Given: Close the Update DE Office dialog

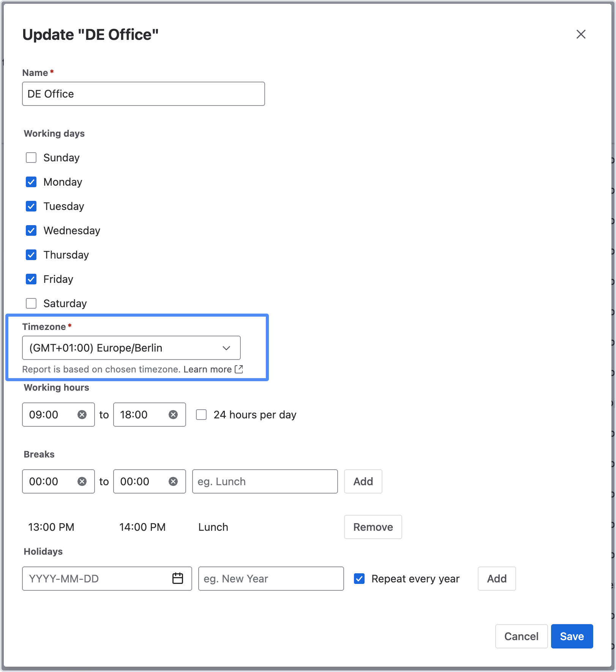Looking at the screenshot, I should coord(581,34).
